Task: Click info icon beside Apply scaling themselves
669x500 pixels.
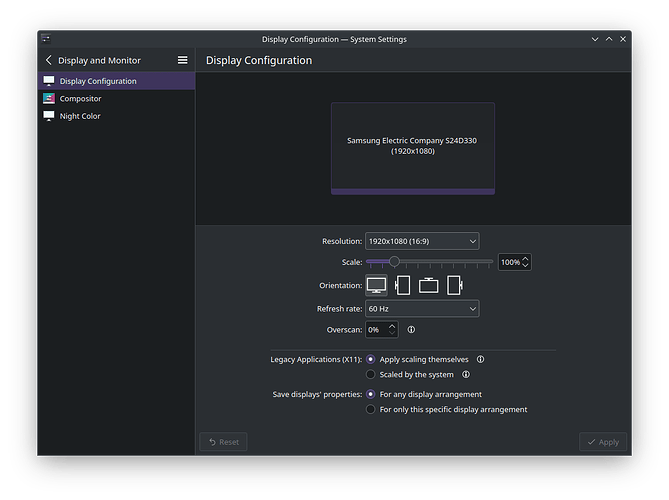Action: coord(480,359)
